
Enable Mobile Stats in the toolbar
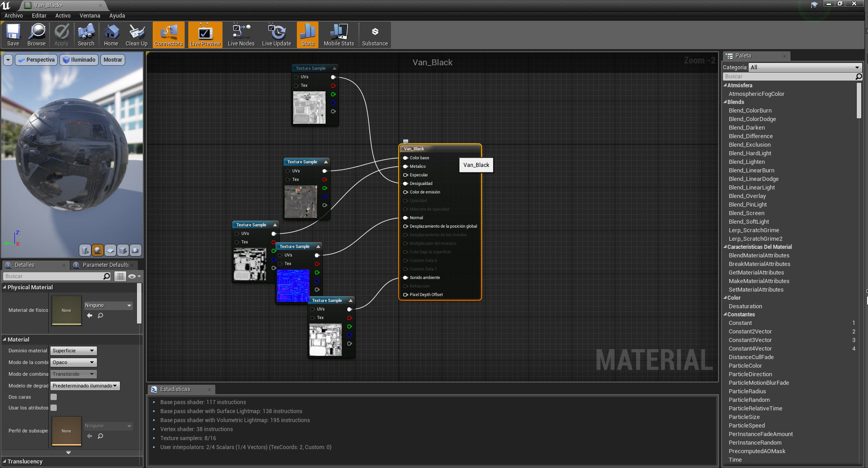339,35
